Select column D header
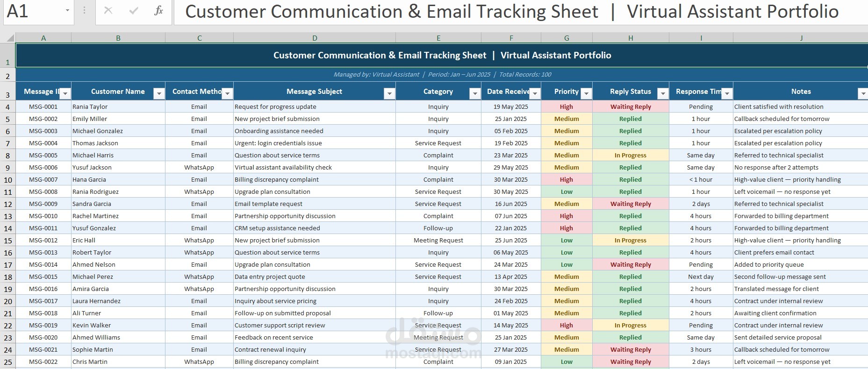This screenshot has width=868, height=369. click(315, 38)
